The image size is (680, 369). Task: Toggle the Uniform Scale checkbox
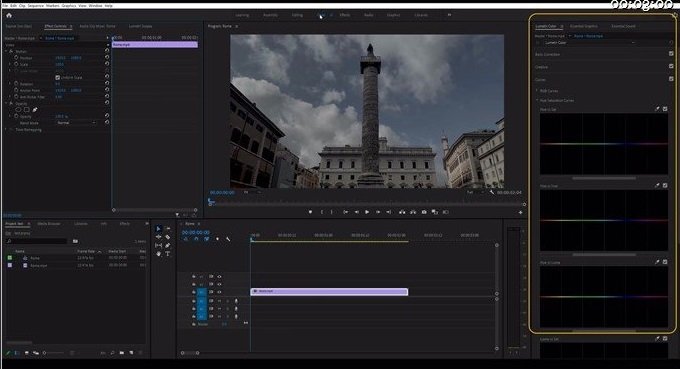(58, 77)
